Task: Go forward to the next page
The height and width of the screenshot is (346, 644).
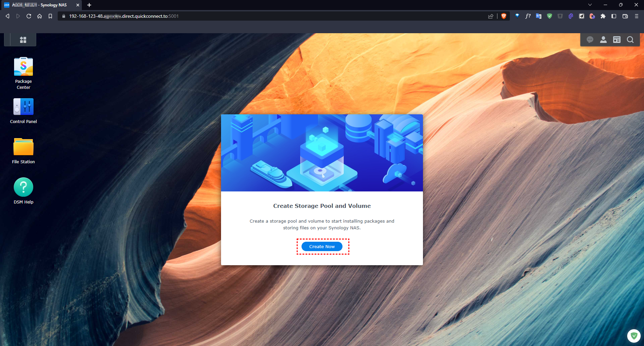Action: (x=18, y=16)
